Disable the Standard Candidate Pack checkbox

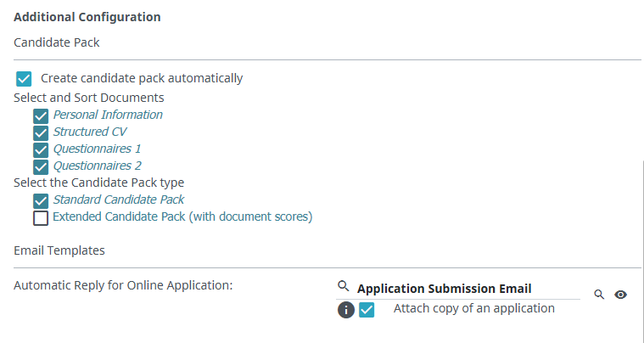(x=41, y=200)
